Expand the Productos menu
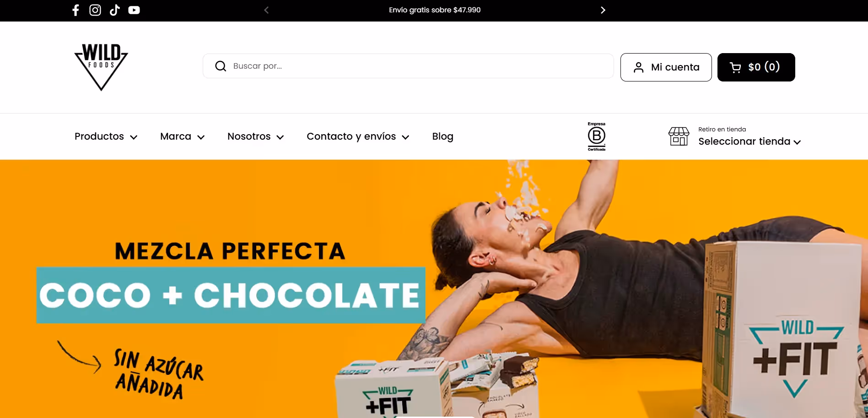Image resolution: width=868 pixels, height=418 pixels. point(106,136)
